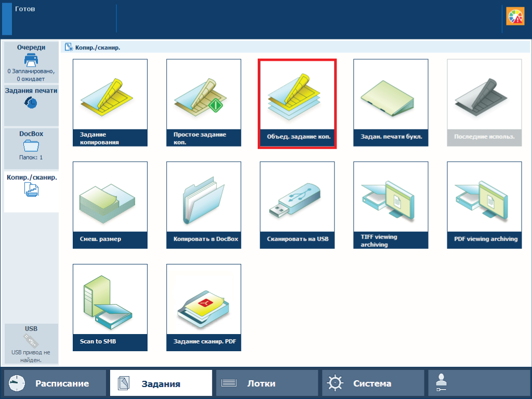Click the 'Папок: 1' text
This screenshot has height=399, width=532.
coord(31,157)
